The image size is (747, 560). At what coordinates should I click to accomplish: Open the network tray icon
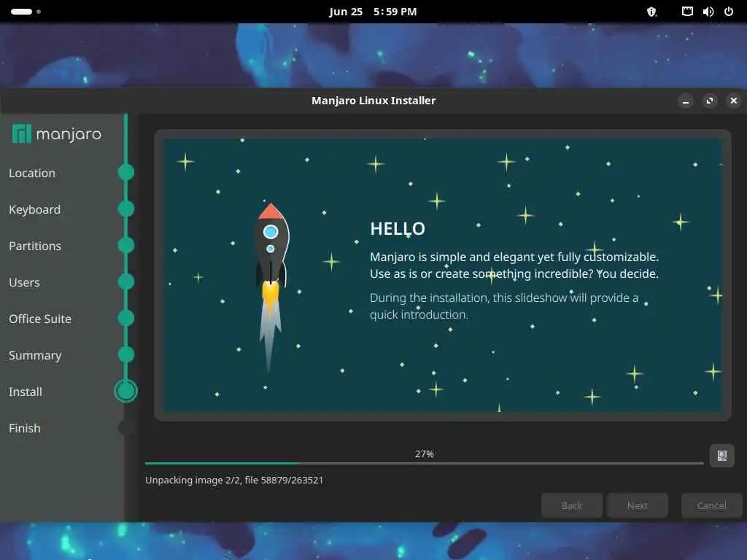pyautogui.click(x=687, y=12)
